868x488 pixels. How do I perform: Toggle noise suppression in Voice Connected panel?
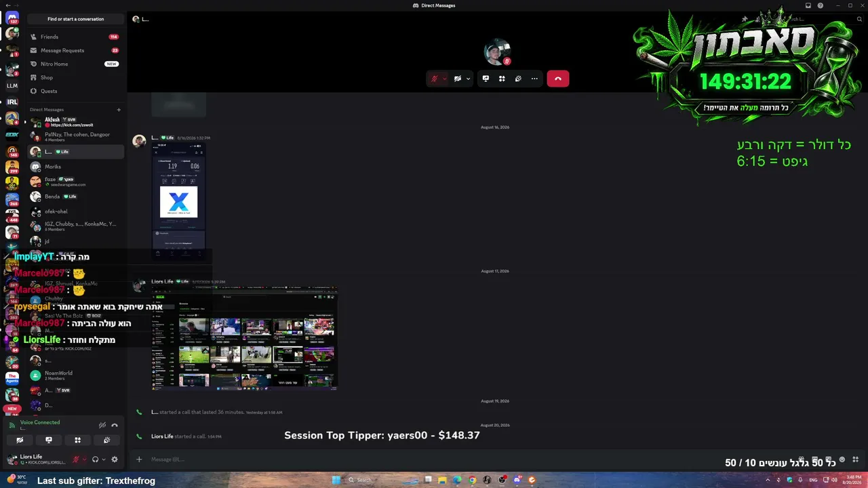coord(102,425)
